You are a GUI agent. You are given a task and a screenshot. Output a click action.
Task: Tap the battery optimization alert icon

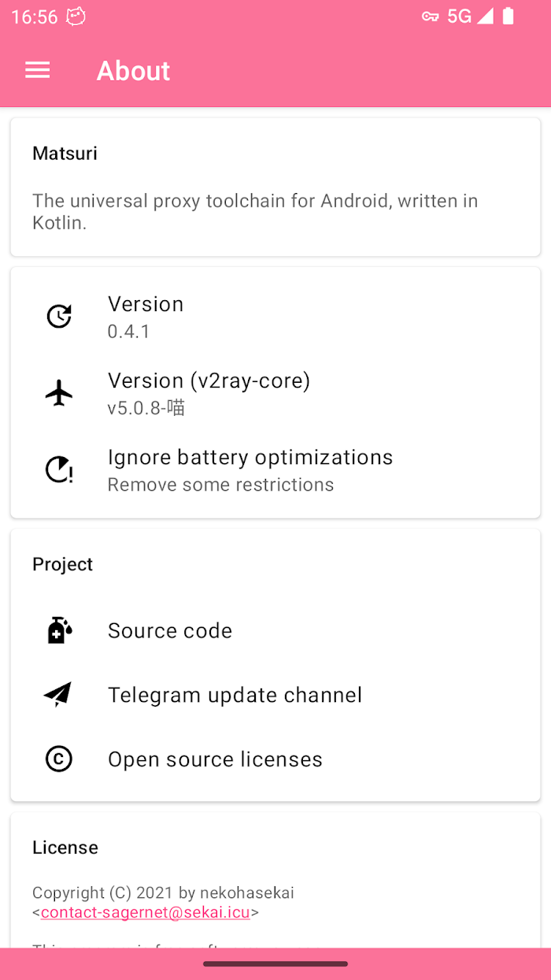point(59,470)
